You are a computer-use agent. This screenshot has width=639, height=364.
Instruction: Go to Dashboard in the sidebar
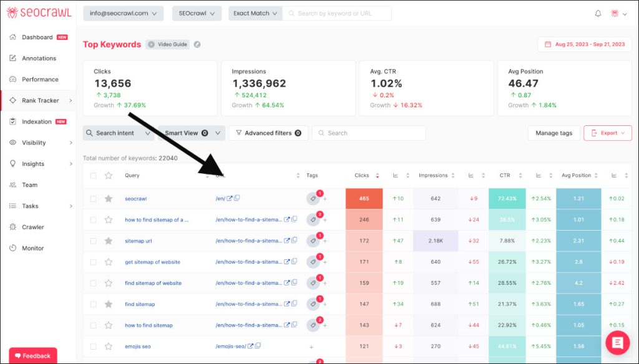[37, 37]
